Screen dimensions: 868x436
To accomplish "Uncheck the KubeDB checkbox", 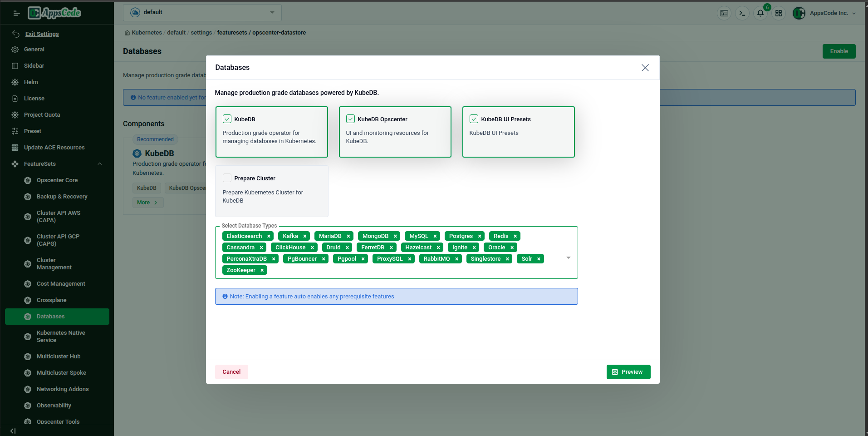I will tap(227, 119).
